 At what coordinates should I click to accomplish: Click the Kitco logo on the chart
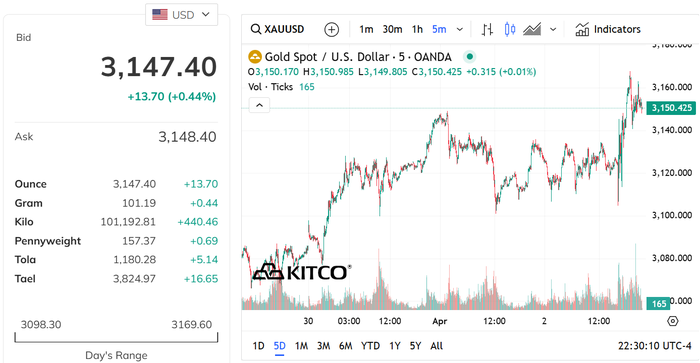(302, 272)
